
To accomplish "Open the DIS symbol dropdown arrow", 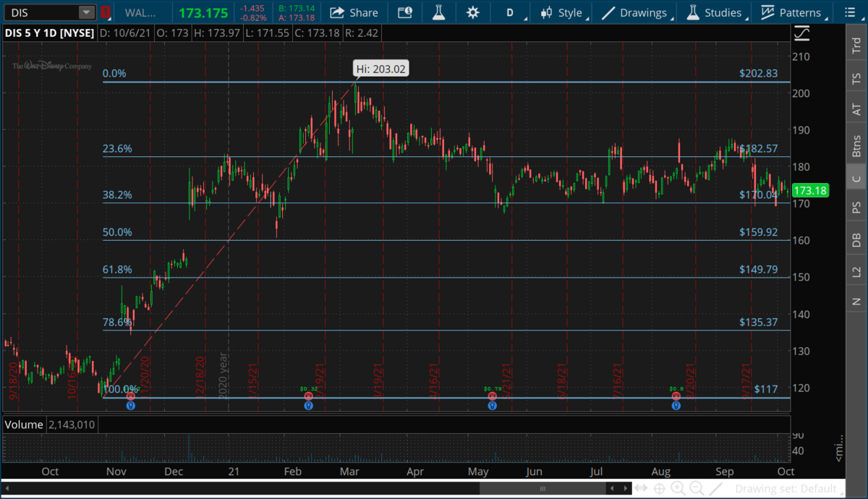I will point(86,12).
